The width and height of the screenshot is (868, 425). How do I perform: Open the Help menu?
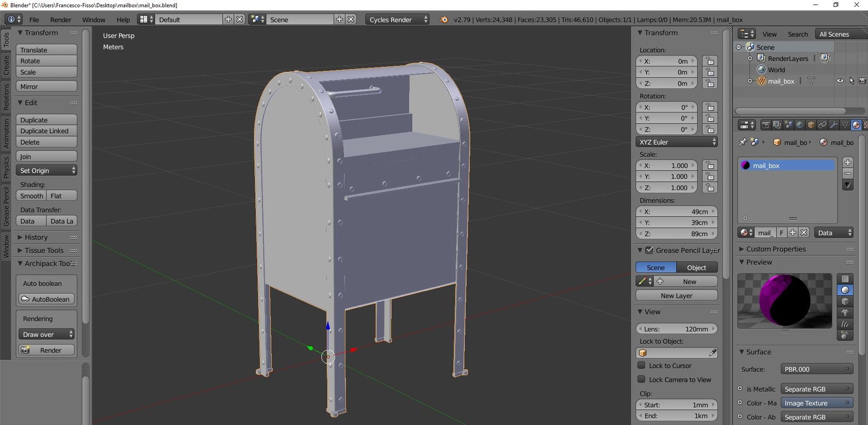pyautogui.click(x=123, y=19)
